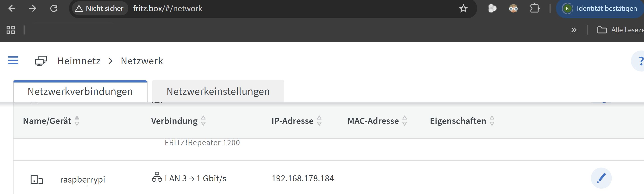Click the glasses-face extension icon
644x194 pixels.
[513, 8]
